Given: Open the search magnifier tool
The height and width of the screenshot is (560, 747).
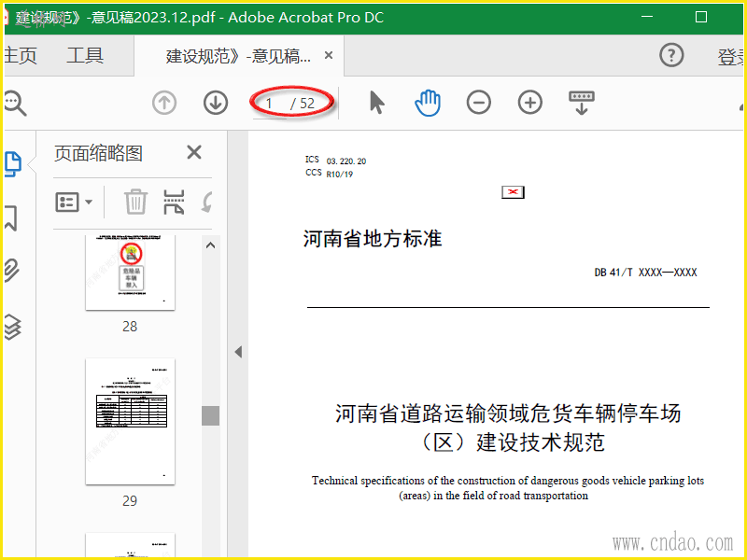Looking at the screenshot, I should click(14, 103).
